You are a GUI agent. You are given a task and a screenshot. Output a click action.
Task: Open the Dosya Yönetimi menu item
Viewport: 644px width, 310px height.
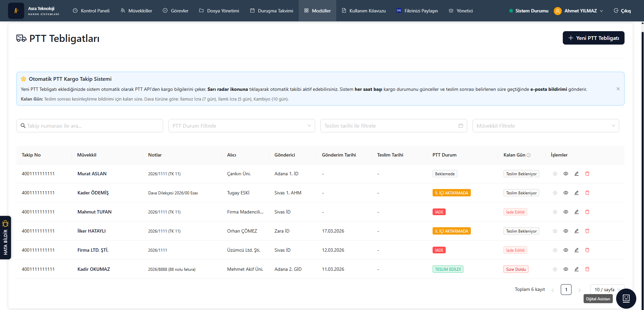tap(219, 11)
